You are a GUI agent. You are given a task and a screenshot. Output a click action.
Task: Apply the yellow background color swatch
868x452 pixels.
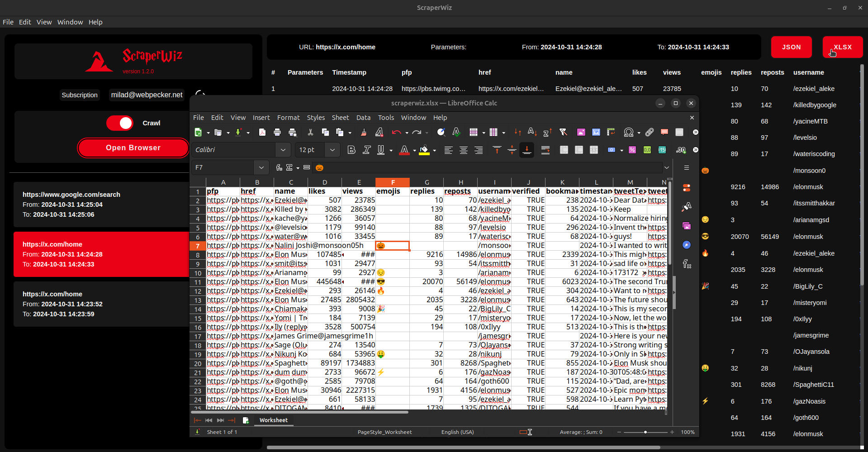[x=424, y=150]
